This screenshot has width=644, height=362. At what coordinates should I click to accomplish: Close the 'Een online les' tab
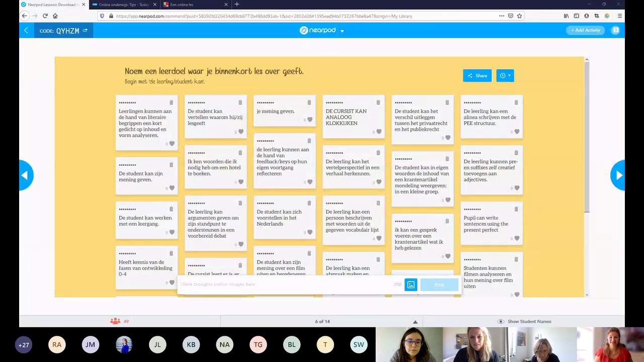tap(225, 5)
